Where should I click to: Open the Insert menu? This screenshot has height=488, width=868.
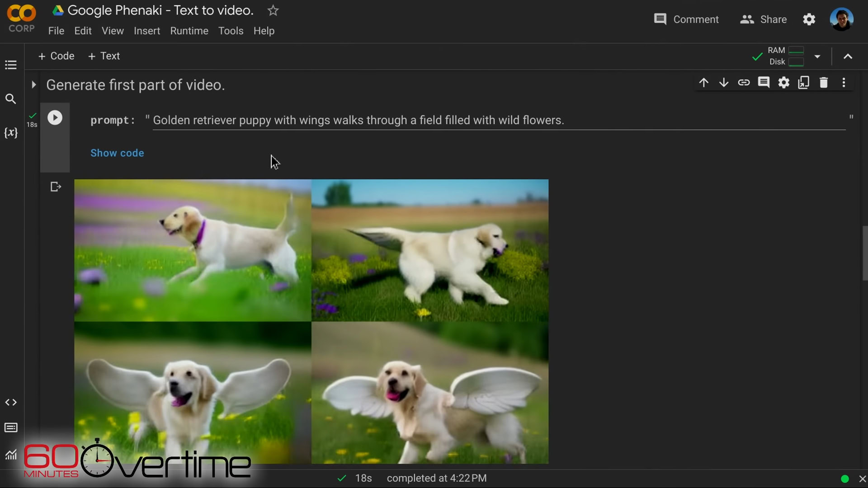pyautogui.click(x=147, y=31)
